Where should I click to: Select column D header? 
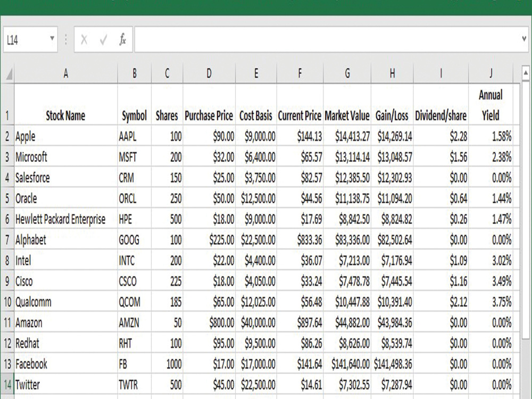click(209, 73)
